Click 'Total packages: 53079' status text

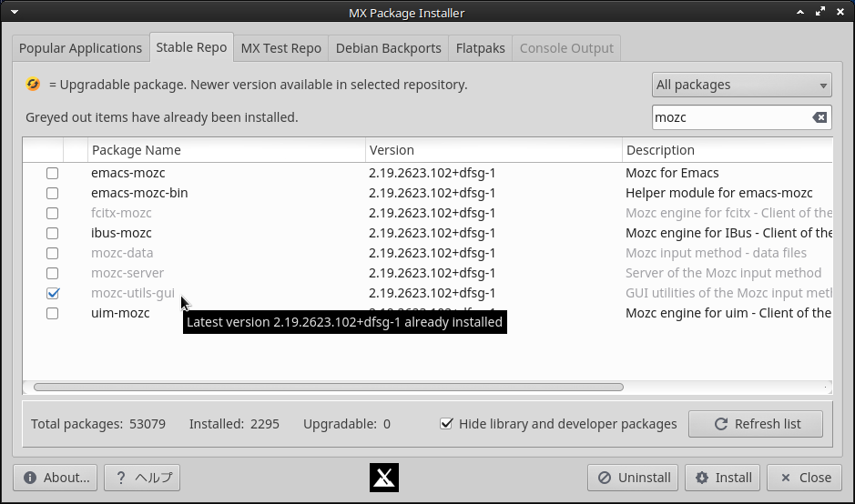coord(98,424)
